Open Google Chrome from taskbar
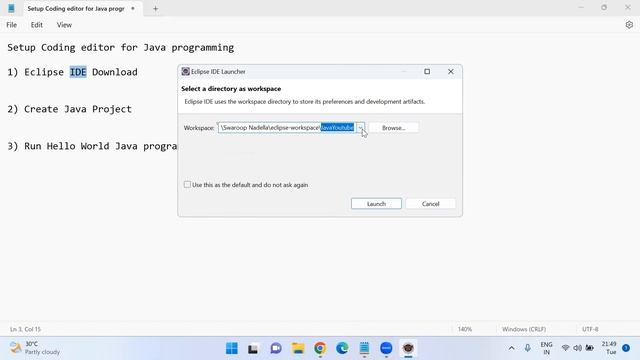This screenshot has width=640, height=360. [x=320, y=348]
